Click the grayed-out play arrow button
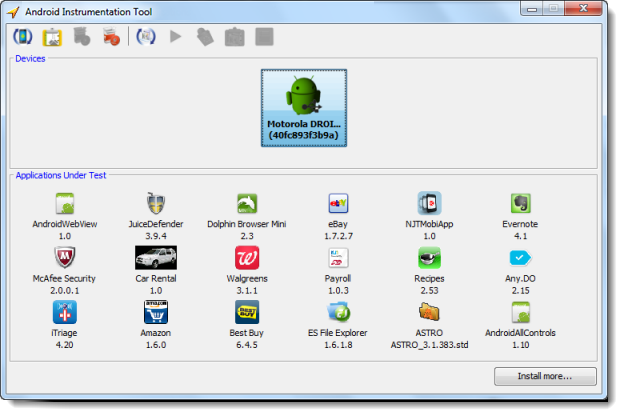Image resolution: width=623 pixels, height=417 pixels. pos(176,37)
